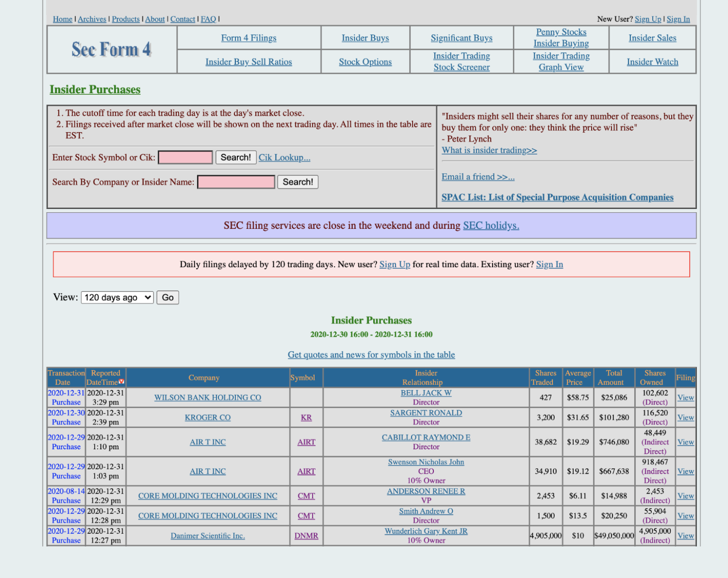Viewport: 728px width, 578px height.
Task: Open Smith Andrew O insider link
Action: [426, 511]
